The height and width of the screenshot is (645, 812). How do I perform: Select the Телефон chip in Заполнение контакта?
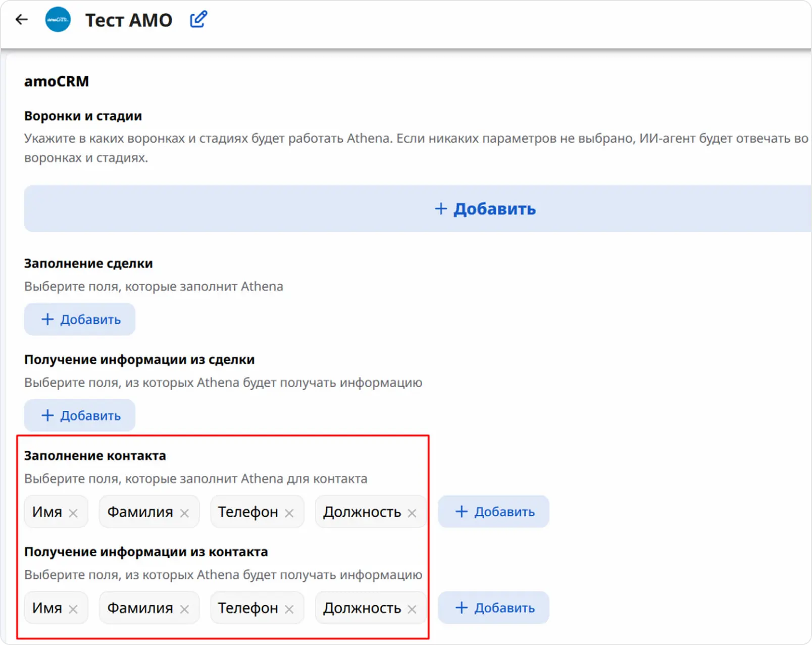pos(247,512)
